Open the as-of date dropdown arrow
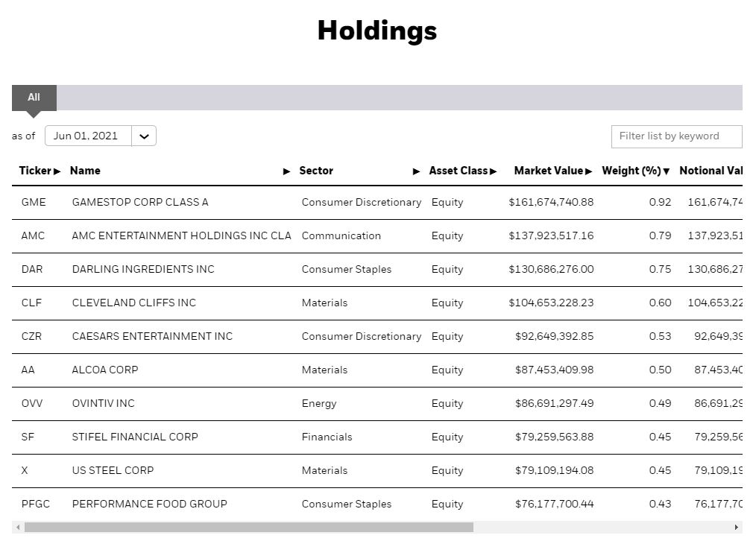 (x=144, y=136)
